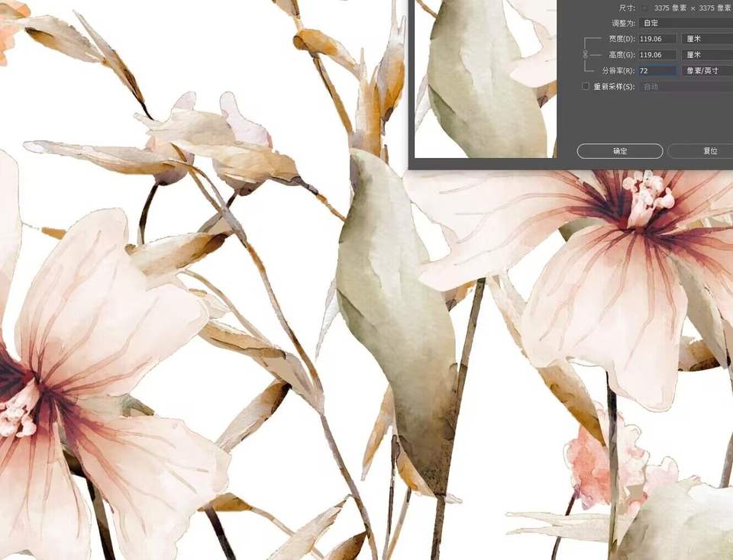Click the 宽度(D) label
This screenshot has width=733, height=560.
[x=622, y=39]
